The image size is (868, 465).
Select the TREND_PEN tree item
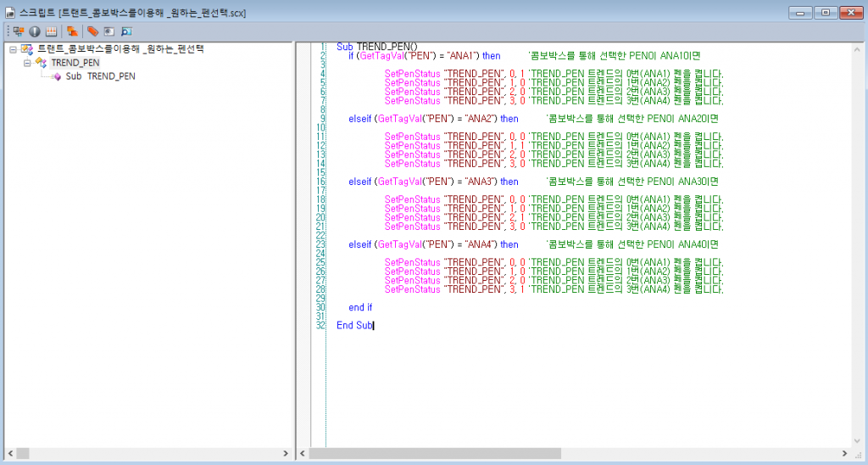pyautogui.click(x=75, y=63)
